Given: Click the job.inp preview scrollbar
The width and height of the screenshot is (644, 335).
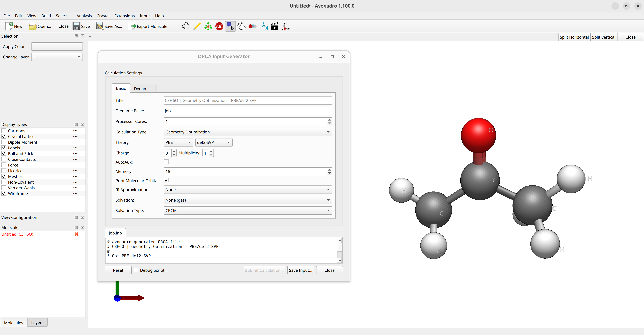Looking at the screenshot, I should pos(339,250).
